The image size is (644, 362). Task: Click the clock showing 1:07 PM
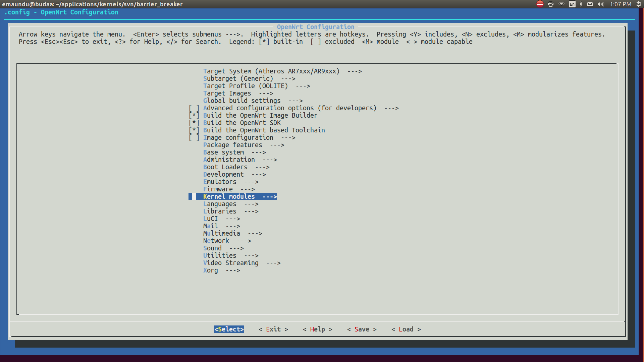[620, 4]
